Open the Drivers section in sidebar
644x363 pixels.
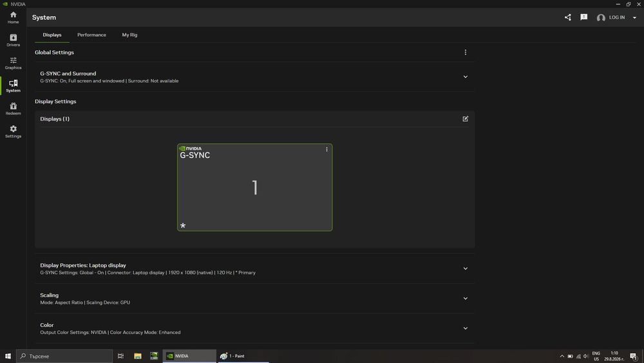(x=13, y=40)
